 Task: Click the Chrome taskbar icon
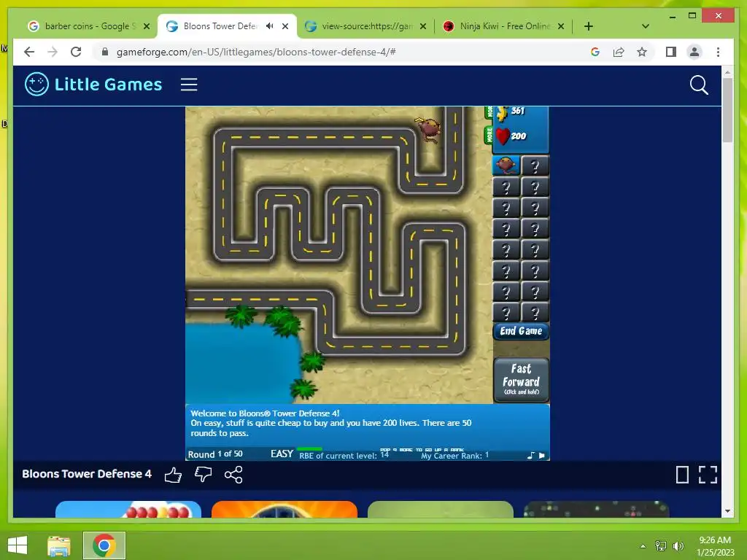click(104, 545)
